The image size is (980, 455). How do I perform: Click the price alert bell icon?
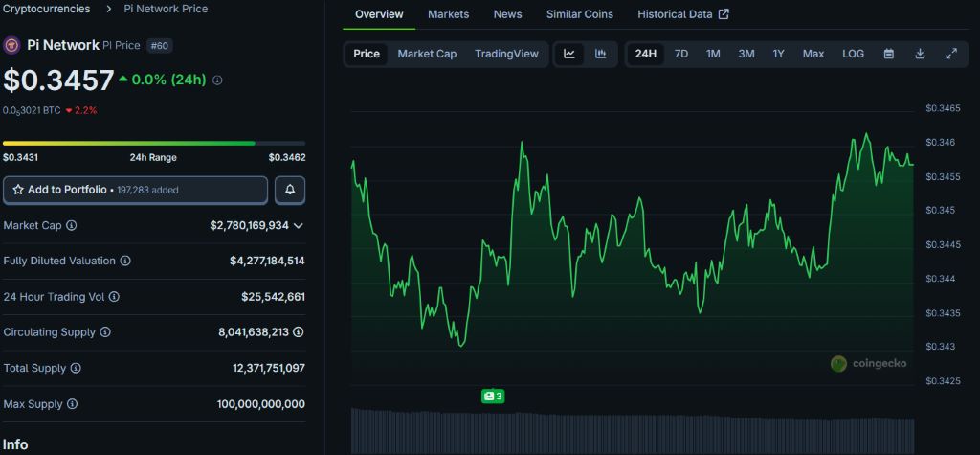(290, 190)
